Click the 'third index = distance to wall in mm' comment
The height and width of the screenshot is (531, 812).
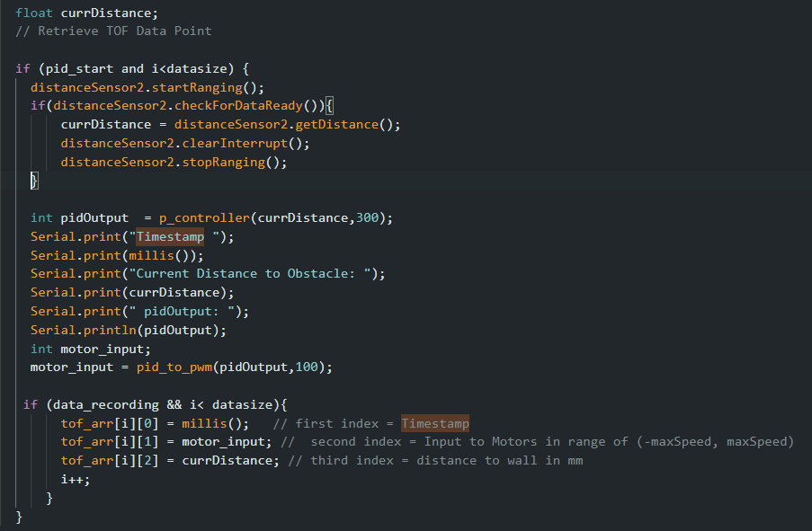(x=435, y=461)
